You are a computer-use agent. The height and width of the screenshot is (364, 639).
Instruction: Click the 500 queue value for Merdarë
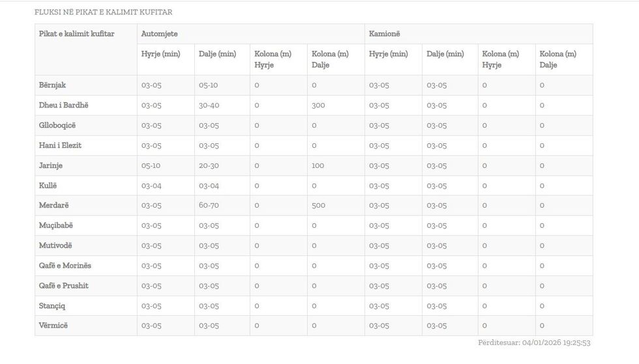tap(318, 206)
